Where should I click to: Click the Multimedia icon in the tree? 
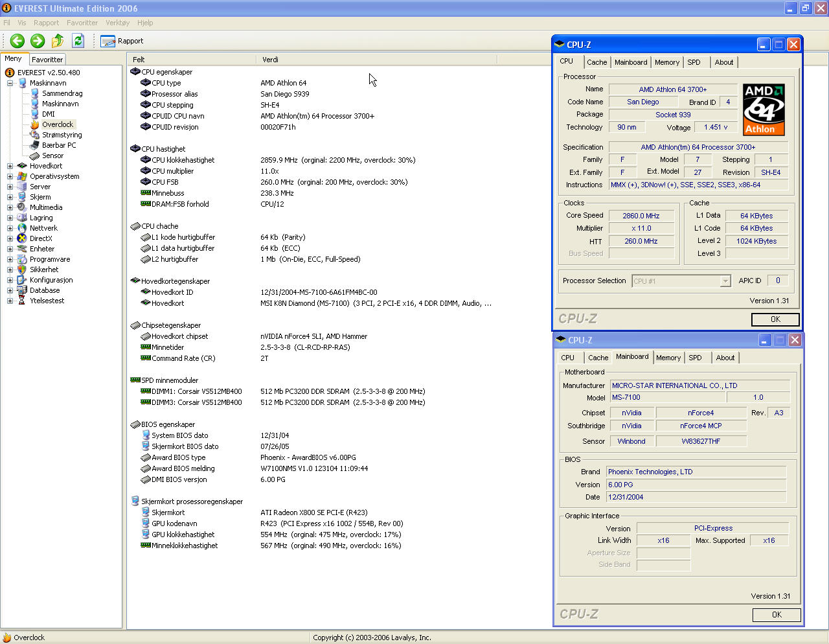pyautogui.click(x=22, y=207)
